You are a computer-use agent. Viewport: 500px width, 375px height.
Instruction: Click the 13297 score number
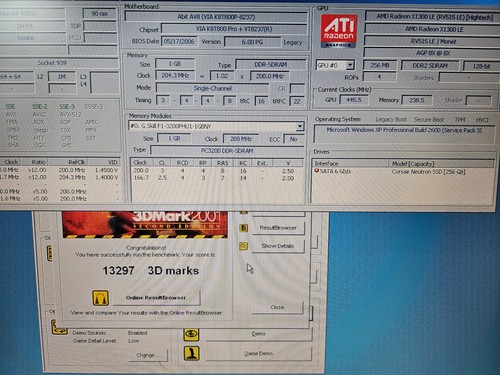coord(118,270)
